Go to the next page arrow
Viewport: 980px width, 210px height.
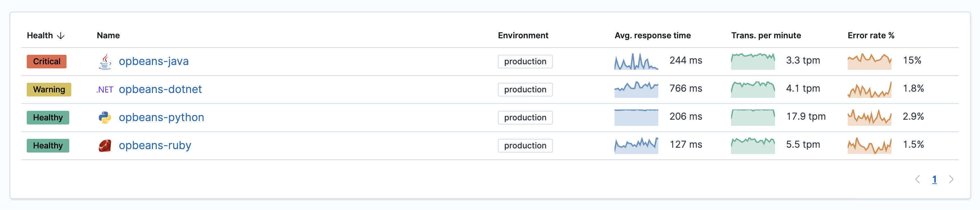(951, 179)
